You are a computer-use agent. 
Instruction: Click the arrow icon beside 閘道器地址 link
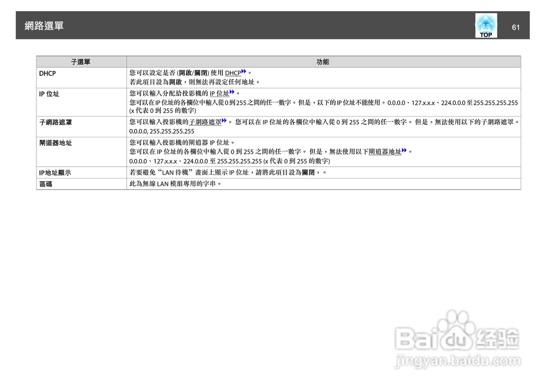(x=404, y=150)
